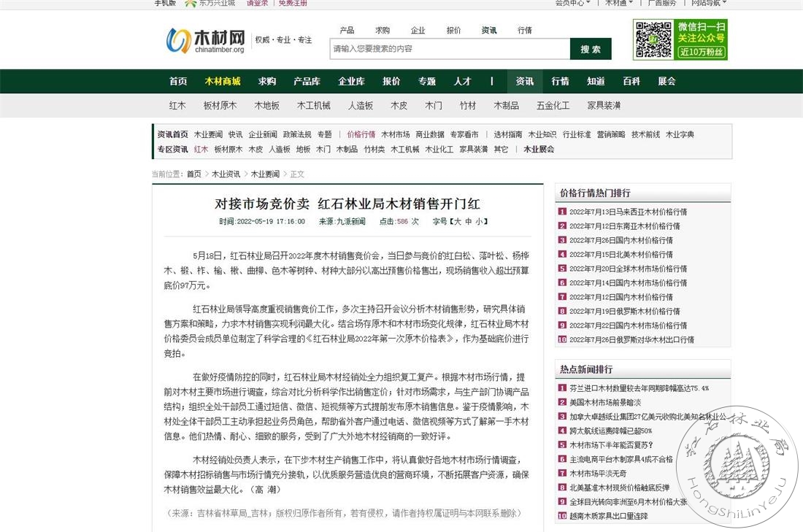
Task: Open 板材原木 category in gray bar
Action: click(x=220, y=106)
